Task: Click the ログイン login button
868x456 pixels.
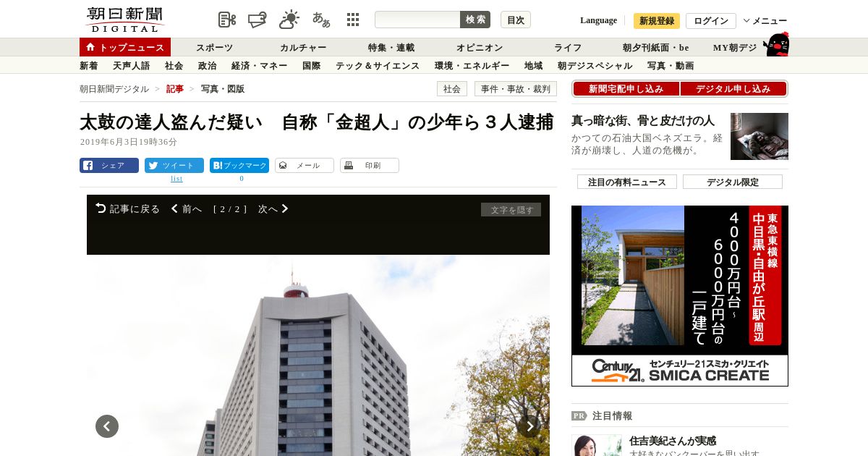Action: 711,20
